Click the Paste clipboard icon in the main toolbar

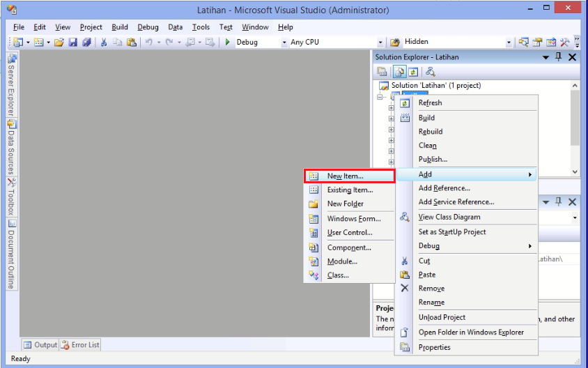coord(131,42)
